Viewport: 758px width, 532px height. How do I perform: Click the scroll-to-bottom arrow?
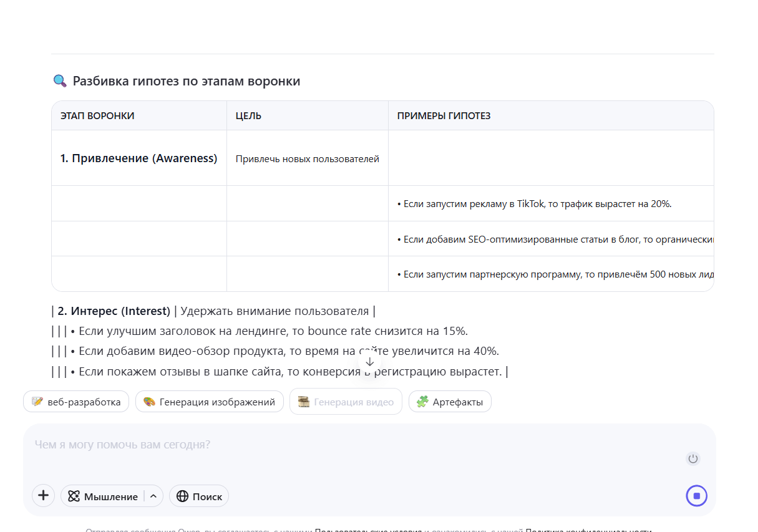pyautogui.click(x=370, y=362)
